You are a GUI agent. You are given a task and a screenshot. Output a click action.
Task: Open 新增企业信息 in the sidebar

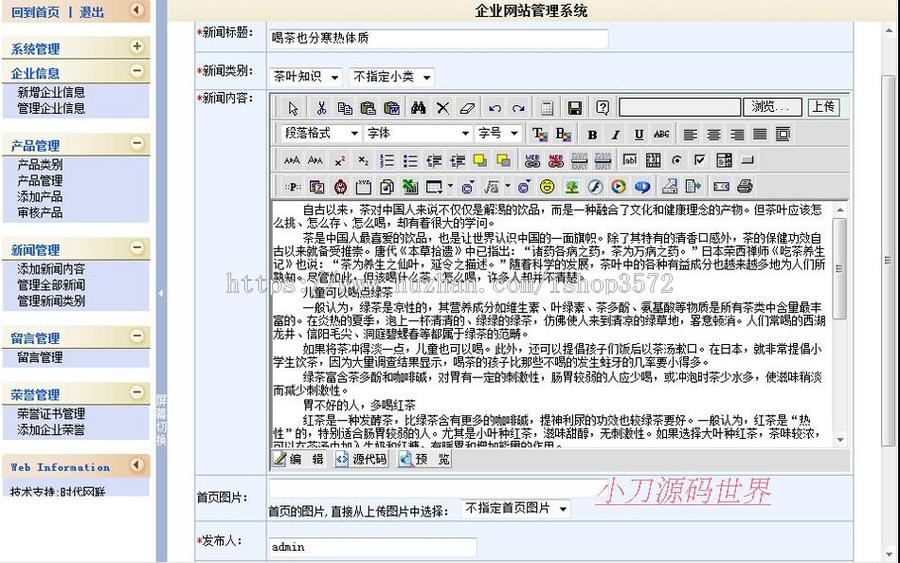point(51,92)
